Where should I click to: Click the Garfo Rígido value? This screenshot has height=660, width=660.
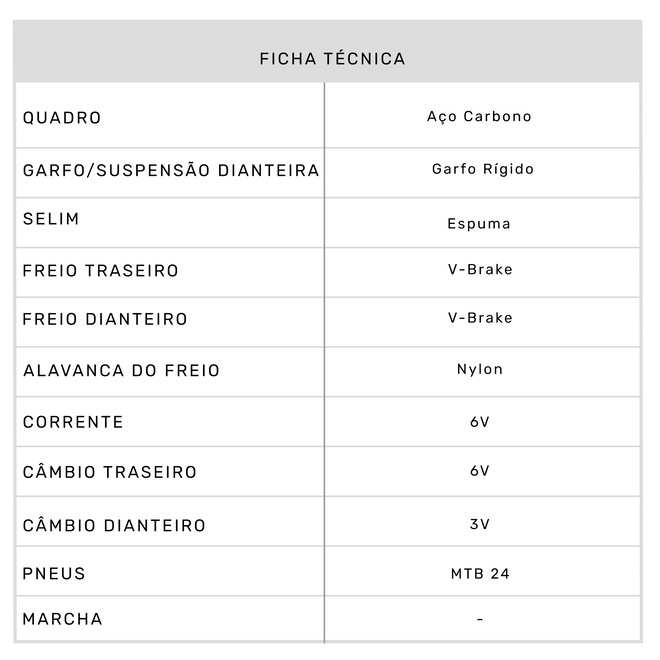click(482, 169)
